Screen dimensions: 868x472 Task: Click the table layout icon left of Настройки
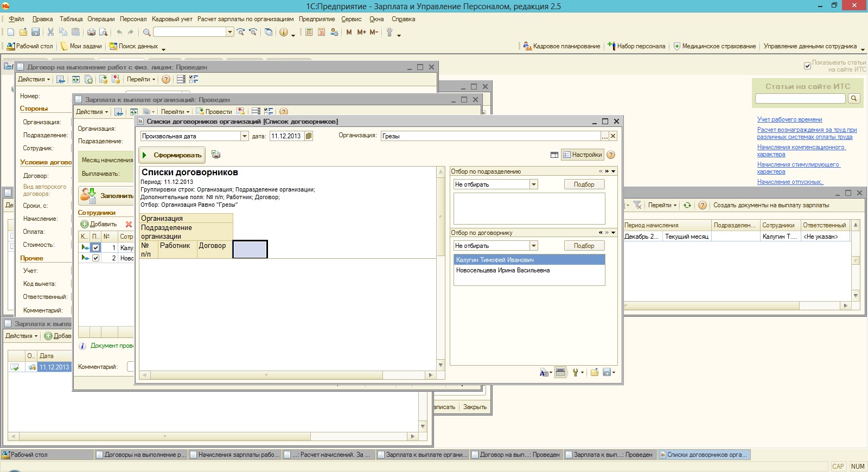pos(554,155)
